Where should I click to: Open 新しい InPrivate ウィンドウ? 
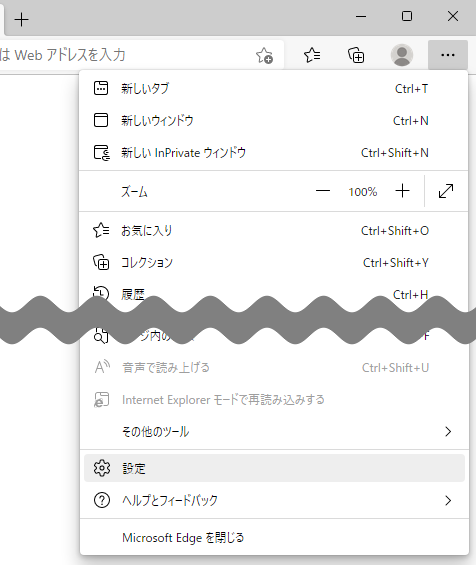pyautogui.click(x=274, y=153)
